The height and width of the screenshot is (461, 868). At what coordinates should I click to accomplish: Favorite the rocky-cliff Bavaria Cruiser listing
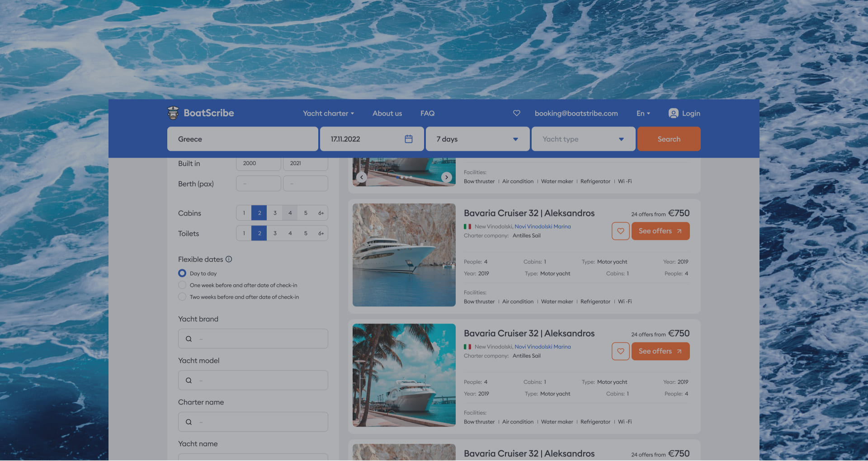click(621, 231)
